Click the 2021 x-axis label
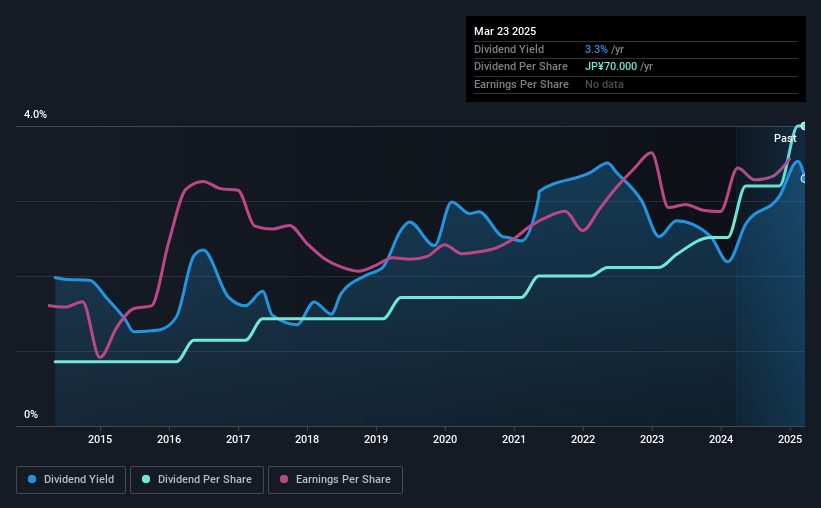Screen dimensions: 821x508 tap(514, 439)
